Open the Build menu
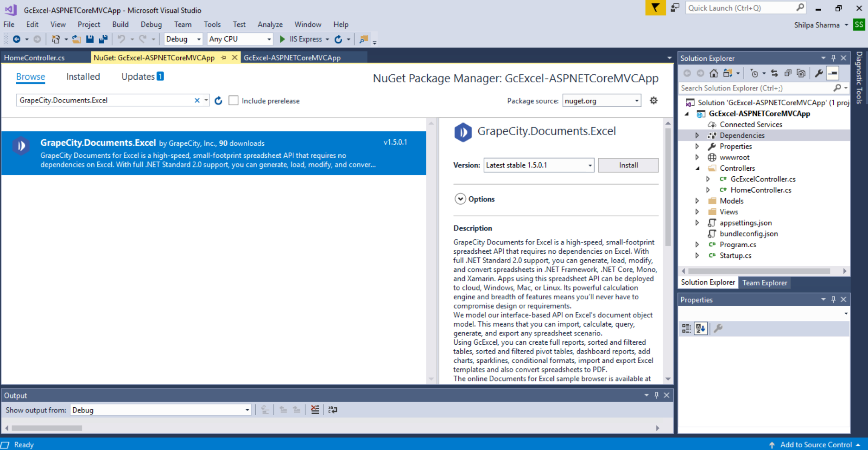868x450 pixels. [x=120, y=25]
